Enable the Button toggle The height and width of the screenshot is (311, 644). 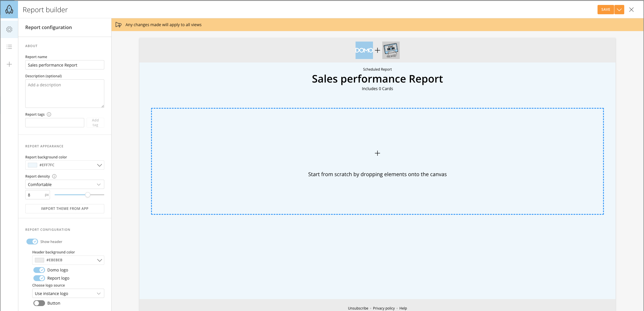(39, 303)
